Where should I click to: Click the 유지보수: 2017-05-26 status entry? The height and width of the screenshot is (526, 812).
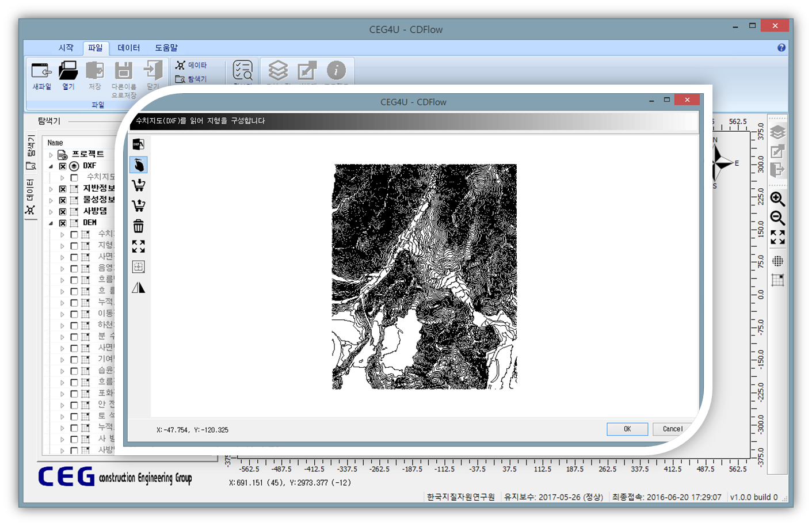[554, 497]
